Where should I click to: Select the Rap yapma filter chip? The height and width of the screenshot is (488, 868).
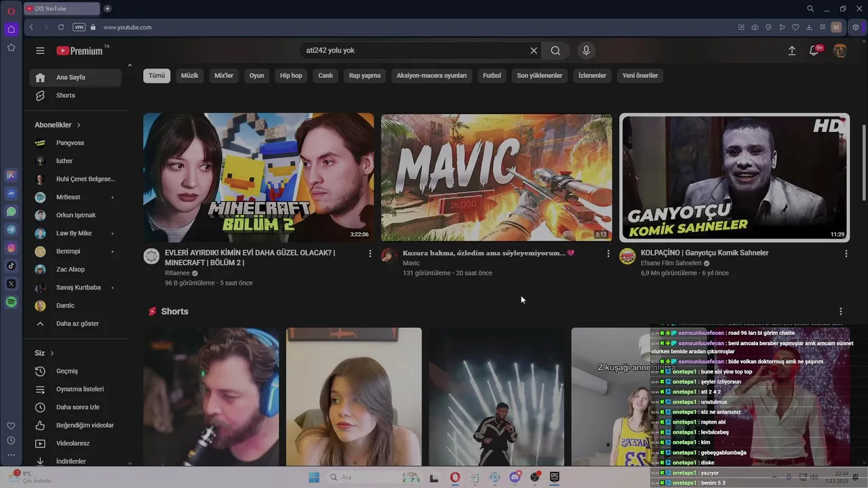click(x=365, y=76)
